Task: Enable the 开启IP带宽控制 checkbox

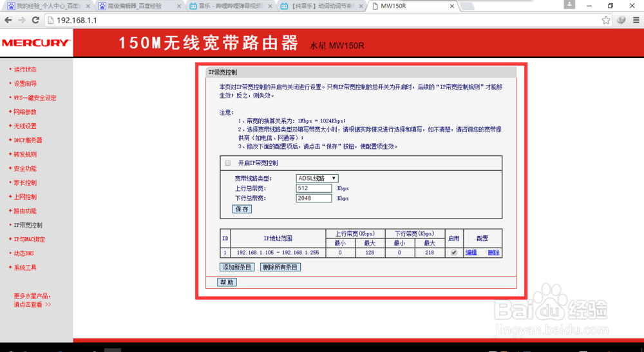Action: coord(227,163)
